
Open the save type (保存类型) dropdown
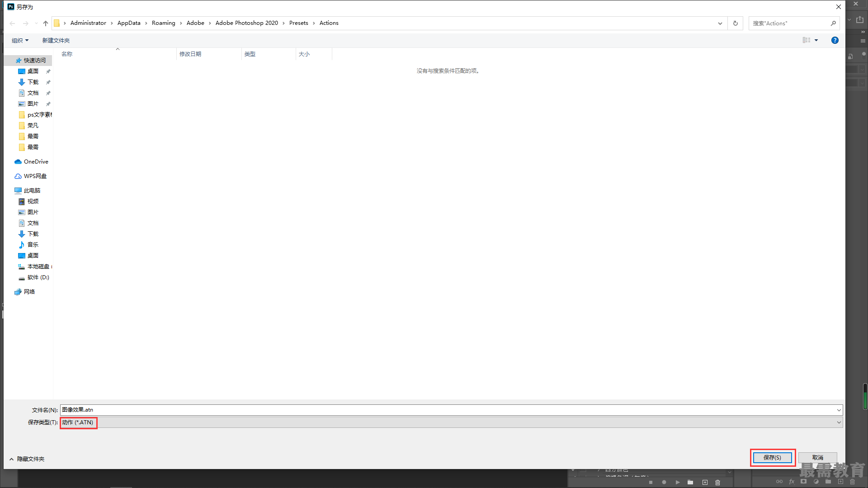coord(451,422)
